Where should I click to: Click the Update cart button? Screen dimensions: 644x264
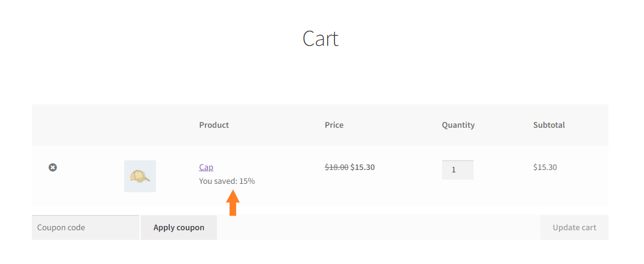[x=574, y=227]
